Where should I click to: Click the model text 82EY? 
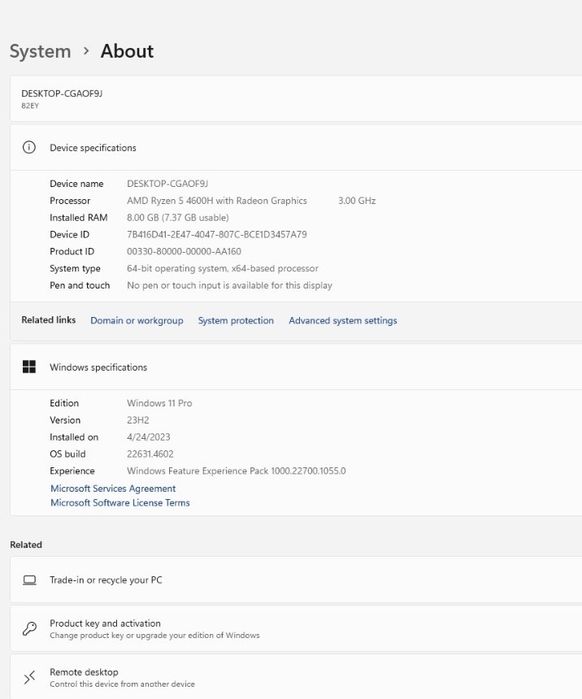pos(30,106)
